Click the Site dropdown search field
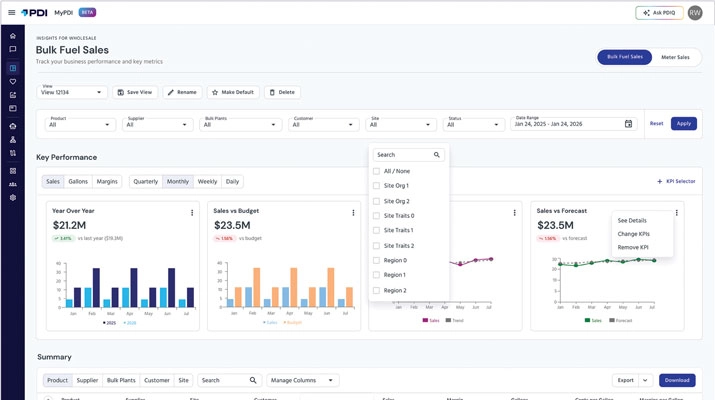Screen dimensions: 715x400 409,155
